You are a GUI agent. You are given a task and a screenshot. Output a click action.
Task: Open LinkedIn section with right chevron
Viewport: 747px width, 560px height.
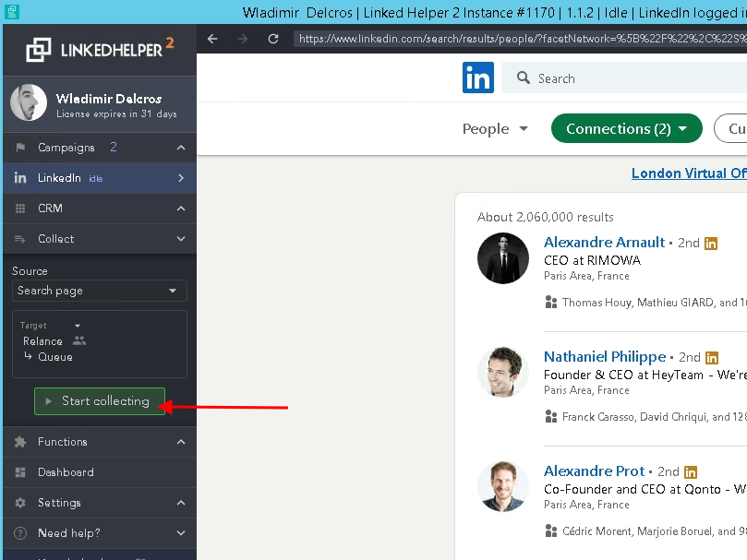[x=181, y=178]
